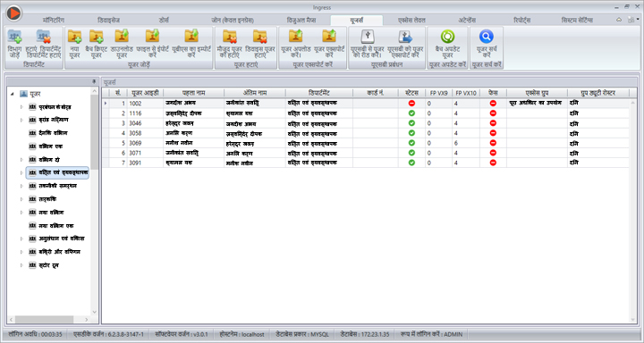Image resolution: width=644 pixels, height=343 pixels.
Task: Click the red status icon in row 1002
Action: click(411, 104)
